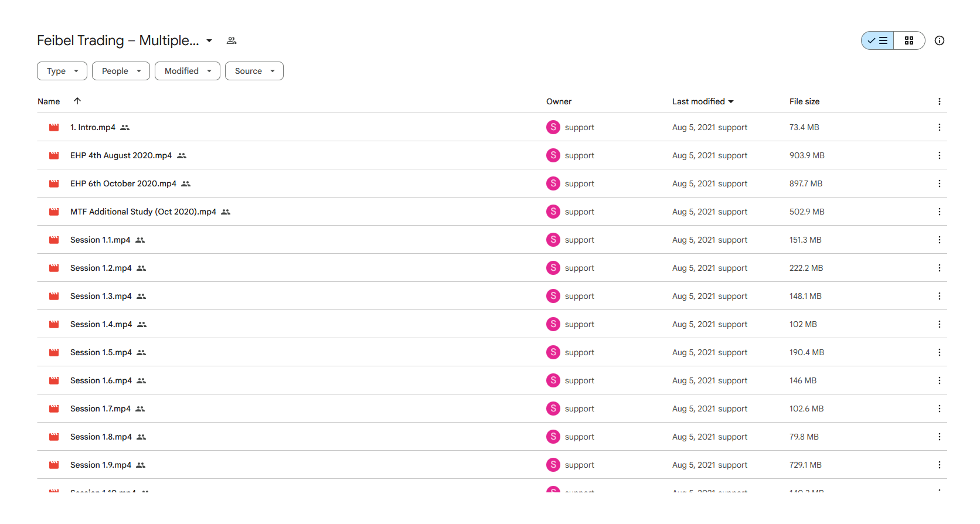Click the video file icon for 1. Intro.mp4

pos(54,127)
